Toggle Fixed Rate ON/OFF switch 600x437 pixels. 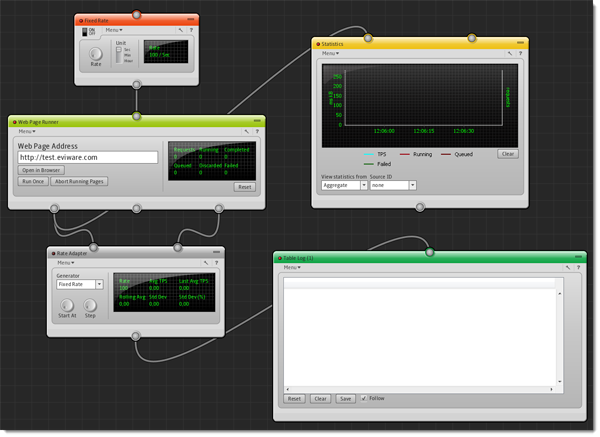click(x=85, y=32)
